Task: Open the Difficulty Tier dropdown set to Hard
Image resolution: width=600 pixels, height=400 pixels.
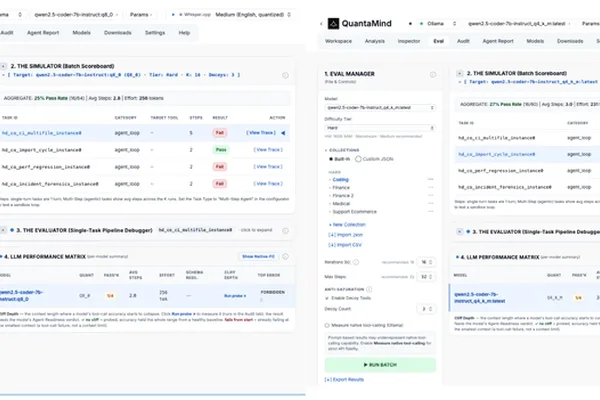Action: pos(380,128)
